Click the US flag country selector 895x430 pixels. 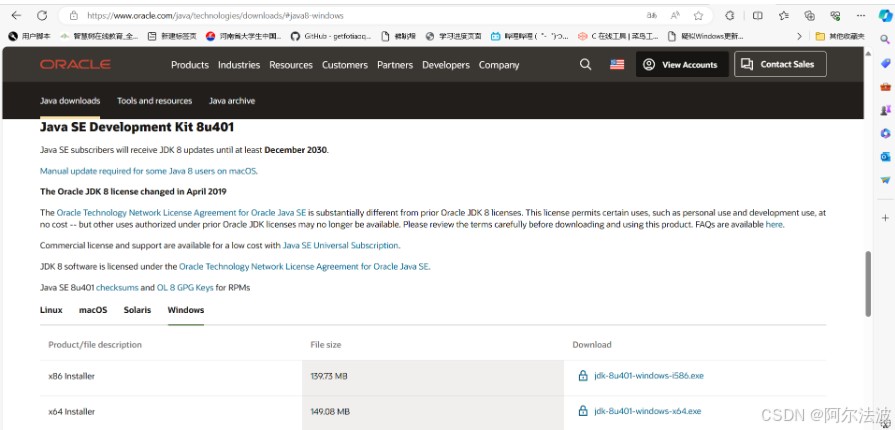[x=617, y=65]
